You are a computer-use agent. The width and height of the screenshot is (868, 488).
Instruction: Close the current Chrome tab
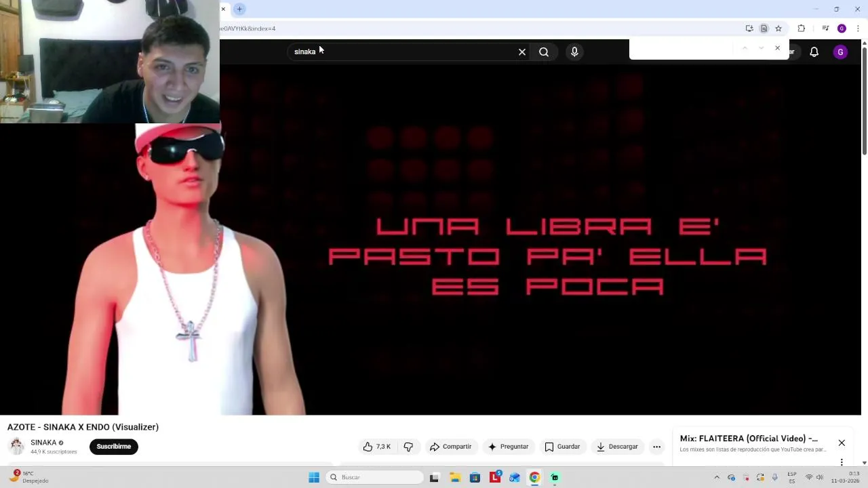pos(223,9)
